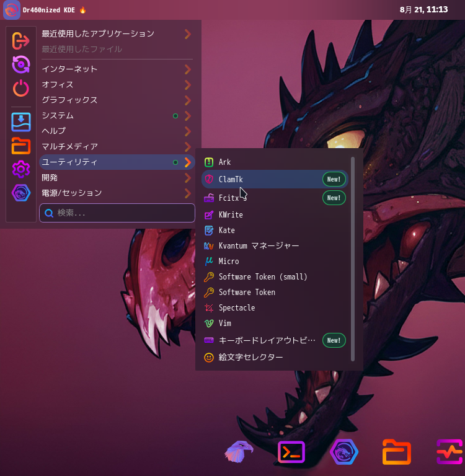465x476 pixels.
Task: Click the submenu vertical scrollbar
Action: (x=353, y=259)
